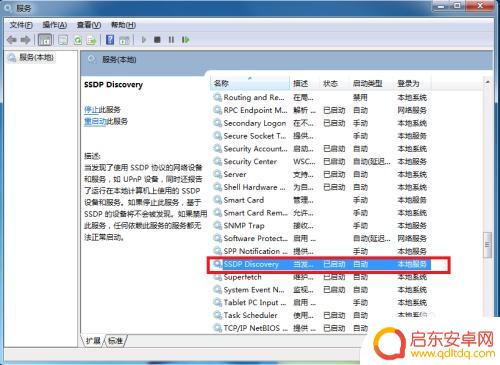
Task: Click the 自动(延迟... cell for Security Center
Action: coord(372,162)
